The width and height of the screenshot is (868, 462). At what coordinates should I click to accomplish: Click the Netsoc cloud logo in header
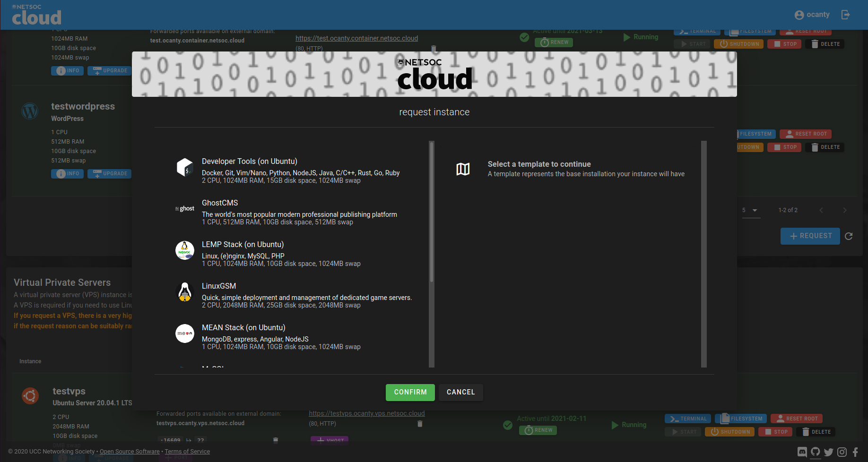point(37,15)
